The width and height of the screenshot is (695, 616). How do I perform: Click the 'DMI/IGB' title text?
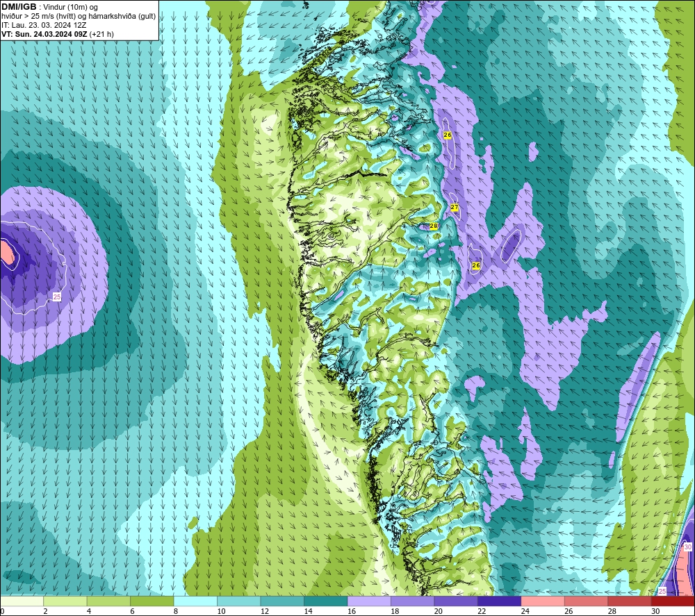(19, 7)
